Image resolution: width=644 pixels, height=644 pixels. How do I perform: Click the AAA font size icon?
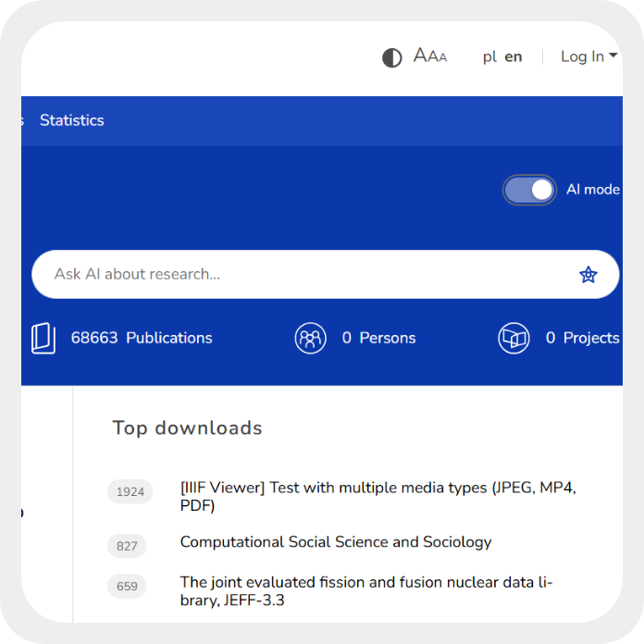pos(429,56)
